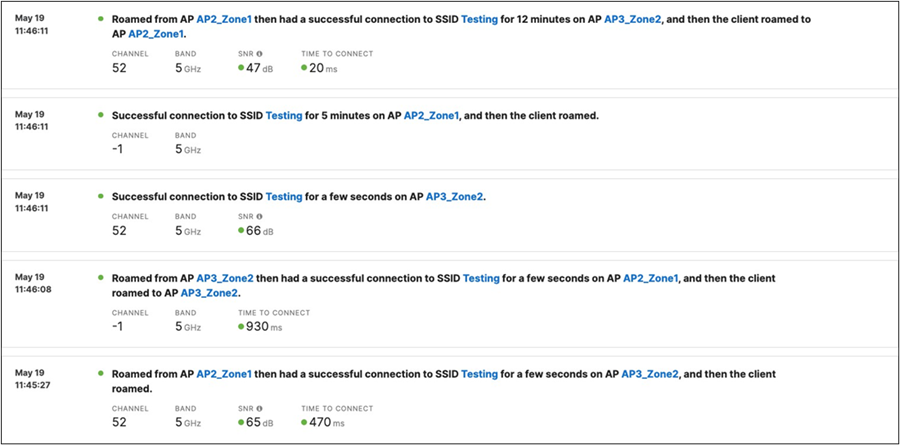Viewport: 900px width, 445px height.
Task: Select the May 19 11:45:27 timestamp
Action: point(32,379)
